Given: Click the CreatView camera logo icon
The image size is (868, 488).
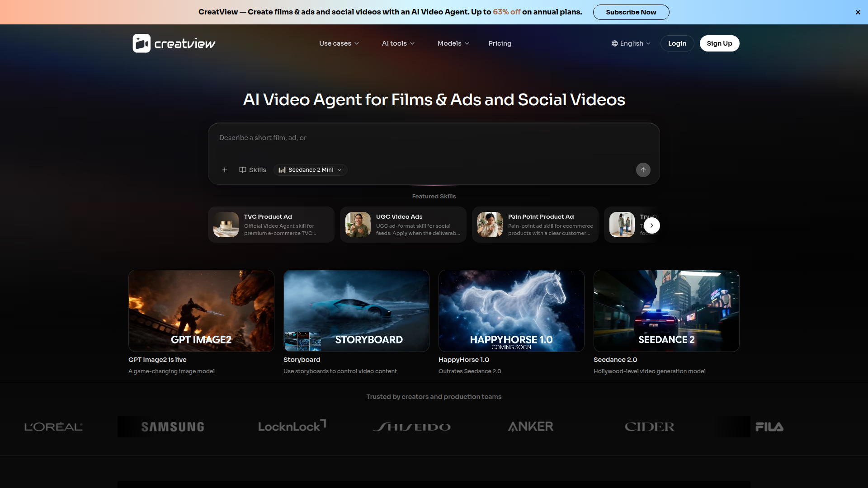Looking at the screenshot, I should [142, 43].
